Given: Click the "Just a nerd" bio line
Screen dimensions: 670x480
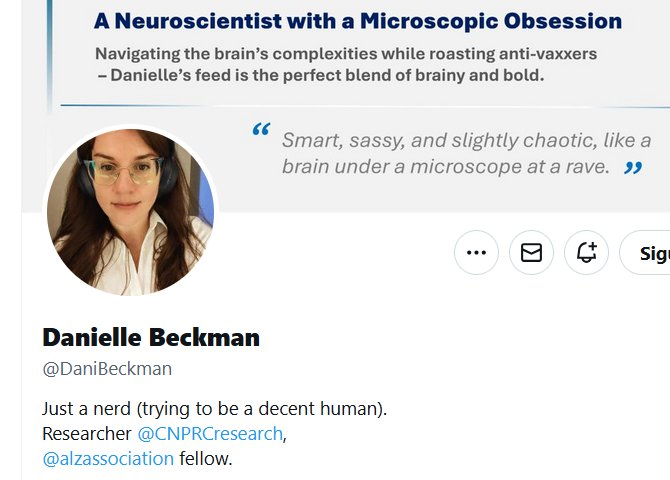Looking at the screenshot, I should [x=214, y=409].
